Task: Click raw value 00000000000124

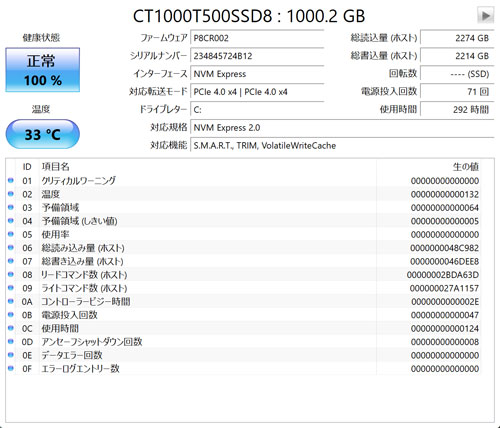Action: (445, 328)
